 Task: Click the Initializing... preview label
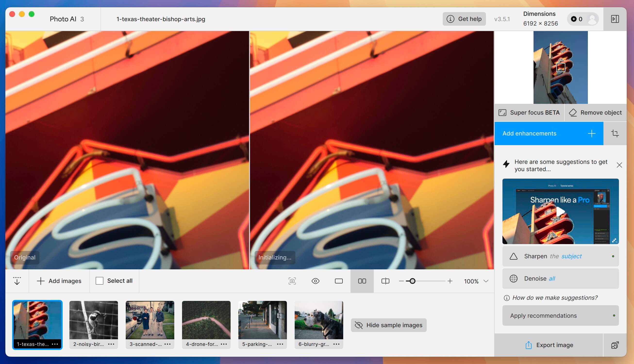275,257
